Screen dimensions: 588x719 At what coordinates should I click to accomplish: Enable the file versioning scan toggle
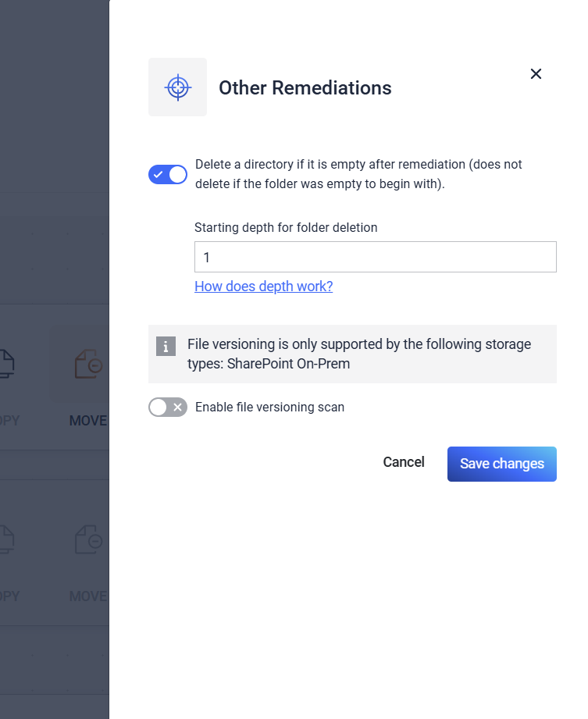point(168,407)
